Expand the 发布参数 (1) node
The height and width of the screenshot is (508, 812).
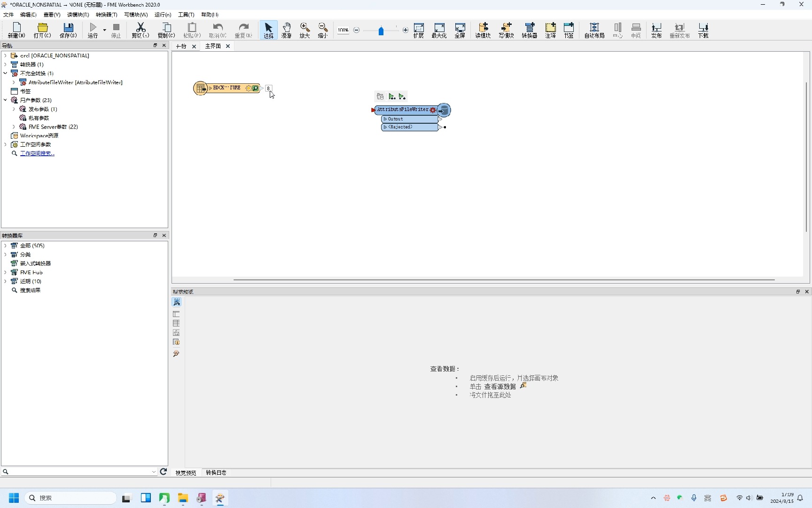pyautogui.click(x=14, y=109)
